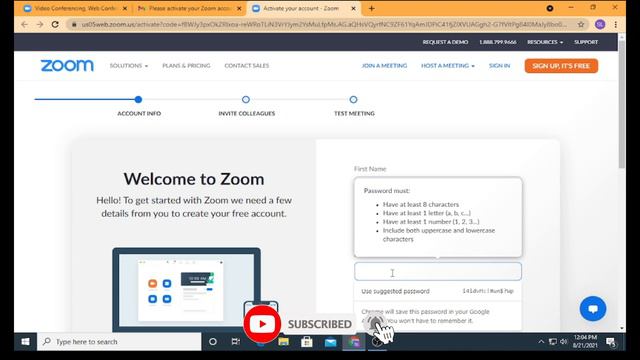Click the Invite Colleagues step circle
This screenshot has height=360, width=640.
pos(246,99)
